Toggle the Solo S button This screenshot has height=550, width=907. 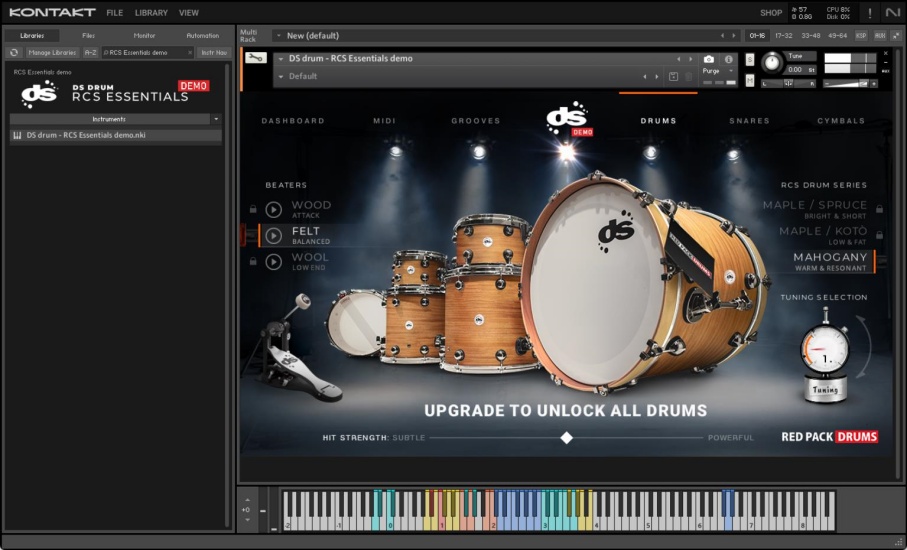750,60
